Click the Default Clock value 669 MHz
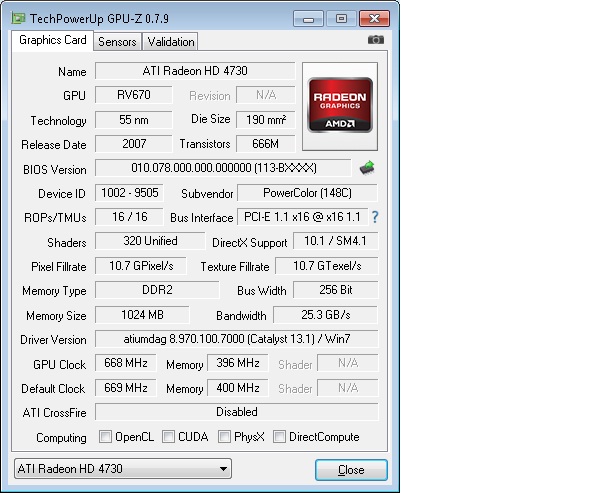This screenshot has width=614, height=493. click(126, 388)
